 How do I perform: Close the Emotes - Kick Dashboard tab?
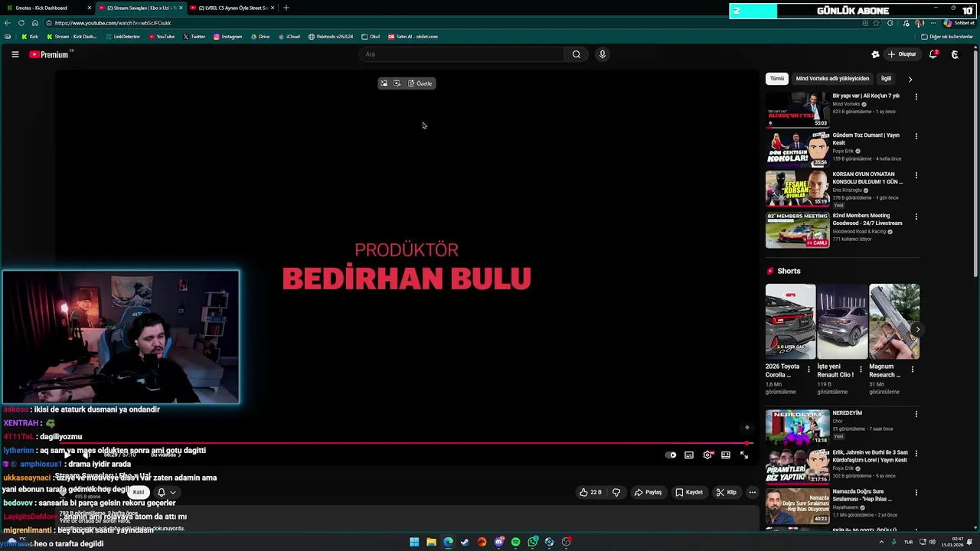pos(90,8)
